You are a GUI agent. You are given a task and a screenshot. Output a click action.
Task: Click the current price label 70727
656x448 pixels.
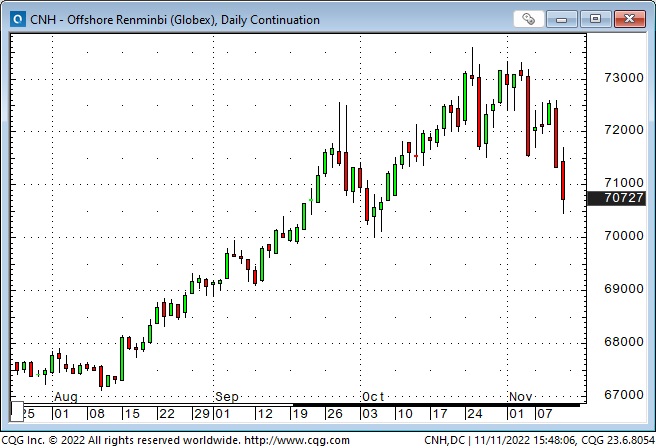pos(616,198)
